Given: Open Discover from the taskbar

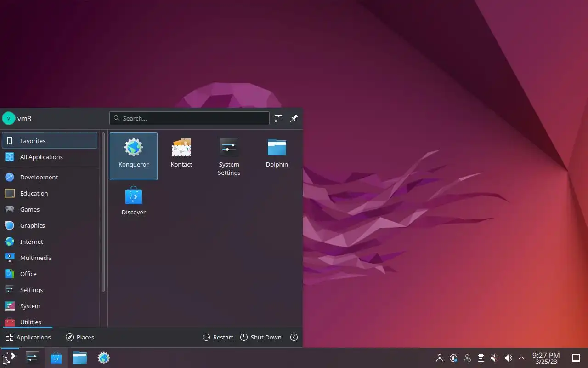Looking at the screenshot, I should click(x=56, y=358).
